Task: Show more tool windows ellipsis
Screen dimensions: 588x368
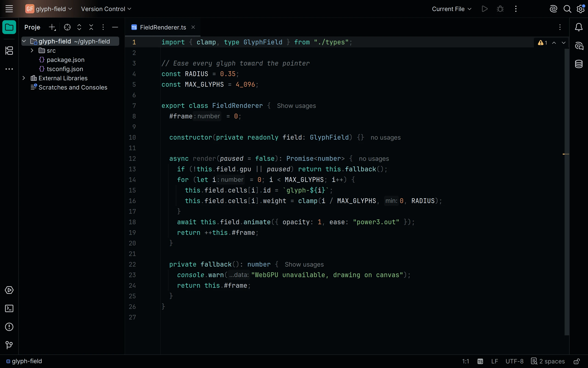Action: [x=9, y=69]
